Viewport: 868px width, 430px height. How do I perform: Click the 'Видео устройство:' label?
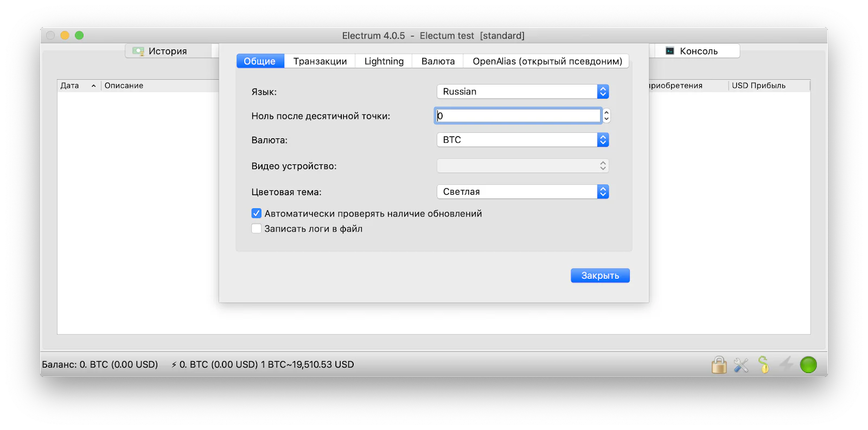pos(294,166)
